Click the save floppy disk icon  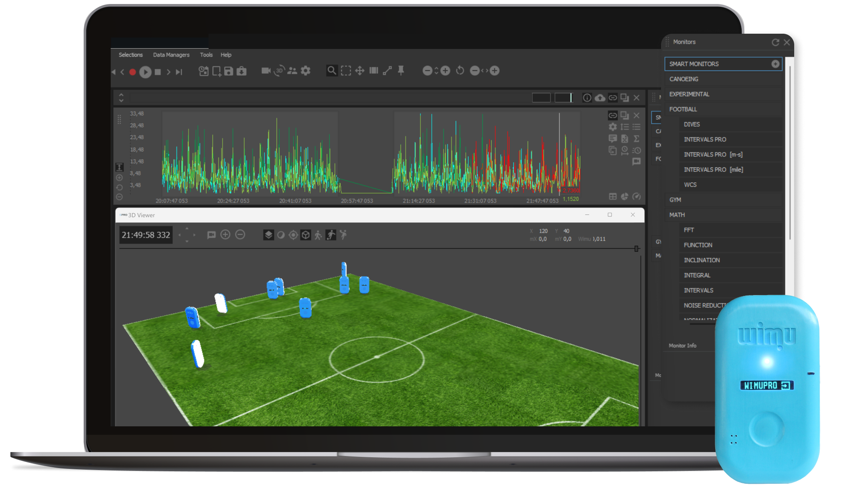(x=229, y=71)
